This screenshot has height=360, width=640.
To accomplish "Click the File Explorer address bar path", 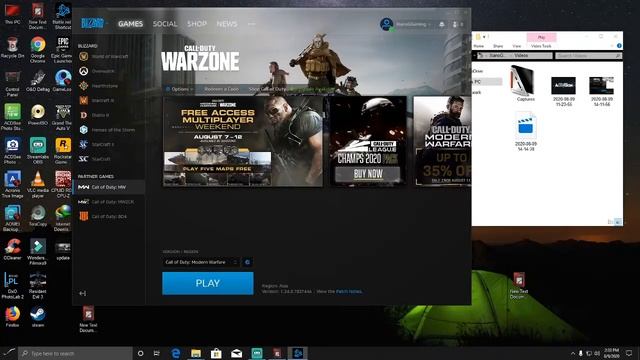I will pyautogui.click(x=514, y=55).
